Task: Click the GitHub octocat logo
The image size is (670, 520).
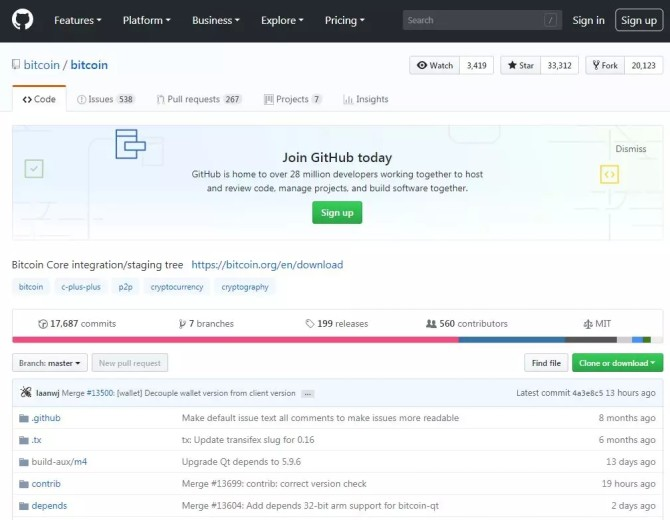Action: pos(22,20)
